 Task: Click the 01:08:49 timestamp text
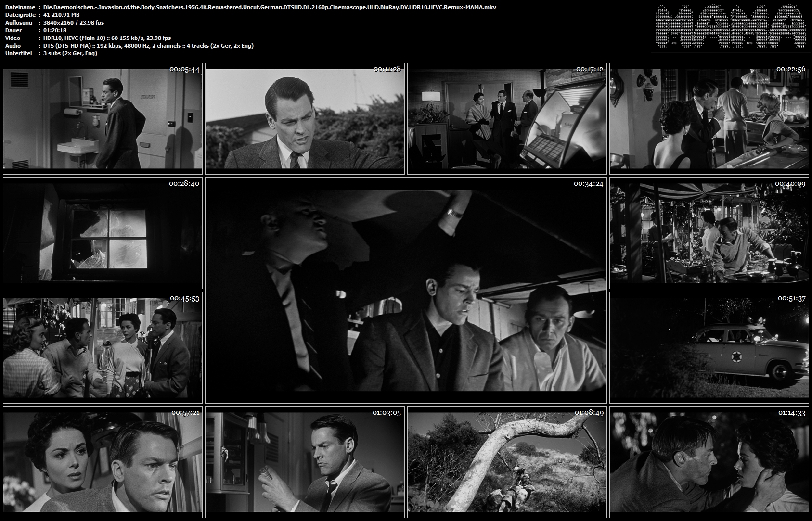pyautogui.click(x=589, y=413)
